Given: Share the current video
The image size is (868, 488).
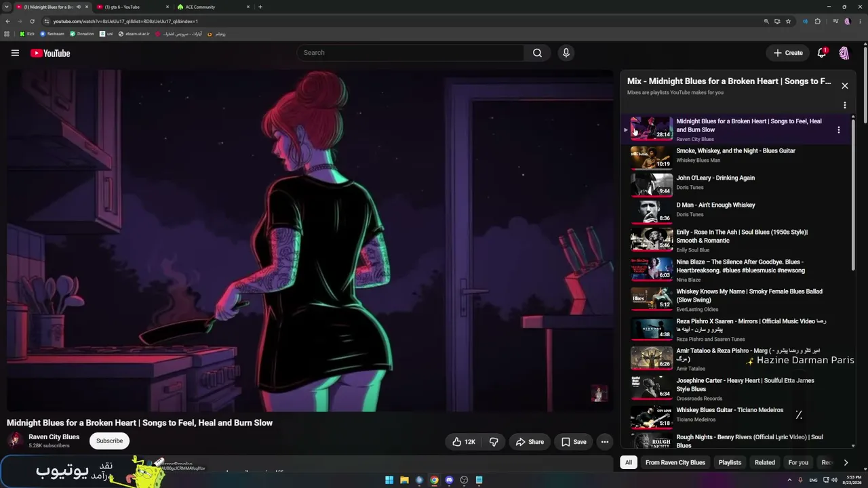Looking at the screenshot, I should coord(529,442).
